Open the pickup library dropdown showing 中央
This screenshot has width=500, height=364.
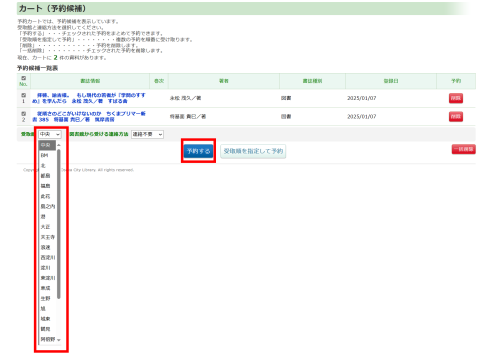(x=50, y=134)
